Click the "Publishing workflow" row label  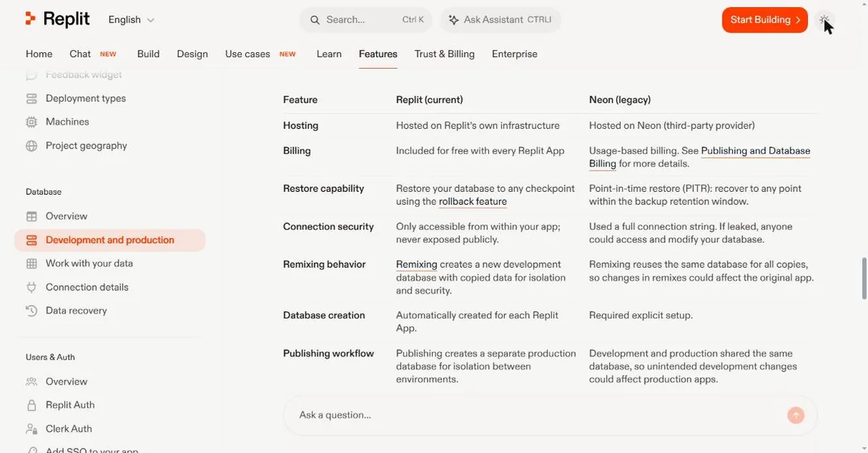tap(328, 354)
